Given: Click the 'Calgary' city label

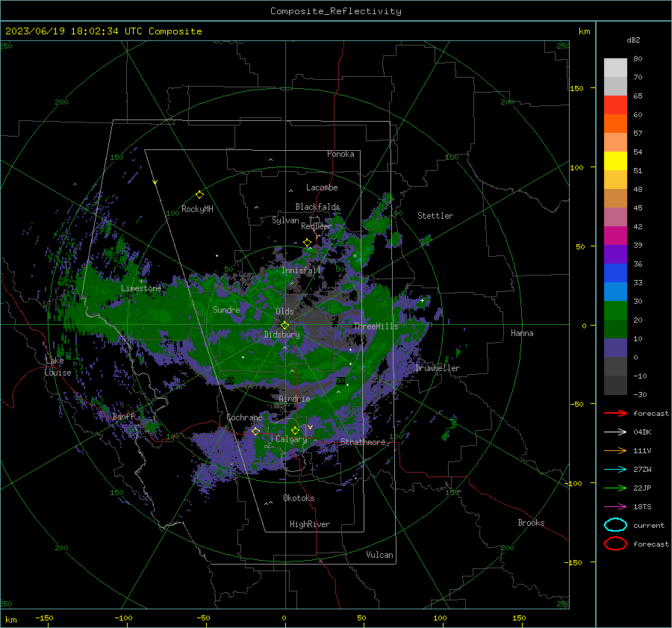Looking at the screenshot, I should coord(291,439).
